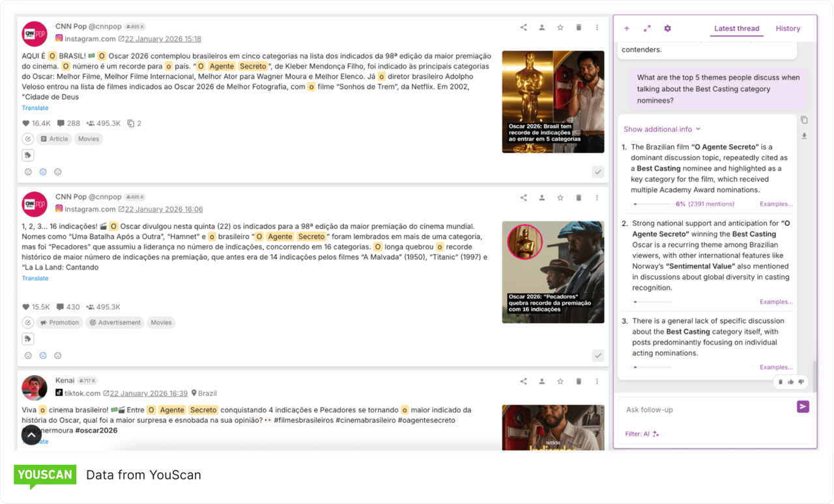
Task: Copy the AI response using the copy icon
Action: point(804,120)
